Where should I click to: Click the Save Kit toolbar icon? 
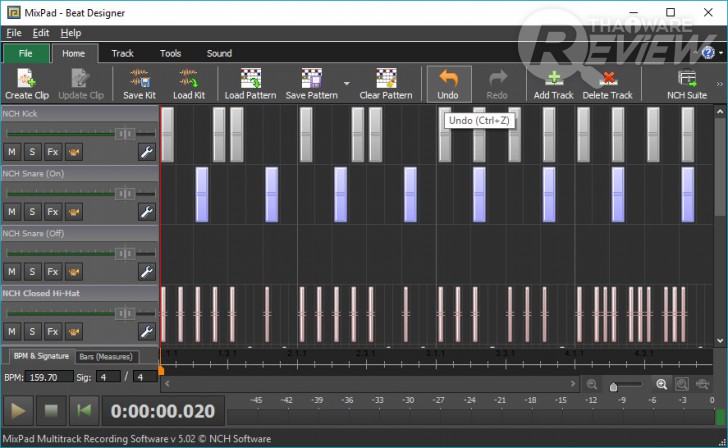click(x=140, y=78)
